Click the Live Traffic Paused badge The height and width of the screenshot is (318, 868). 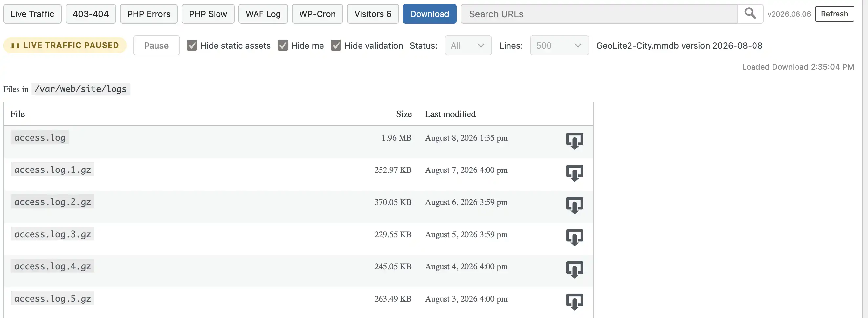coord(65,45)
